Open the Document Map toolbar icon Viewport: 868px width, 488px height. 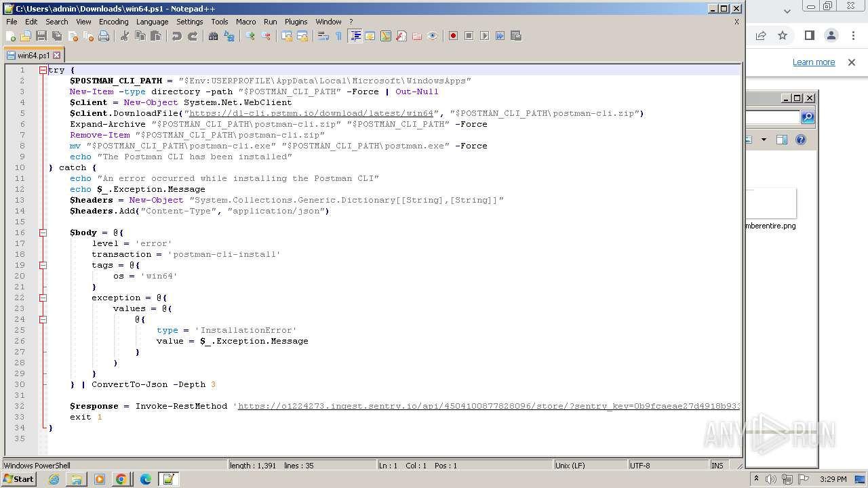(x=385, y=36)
